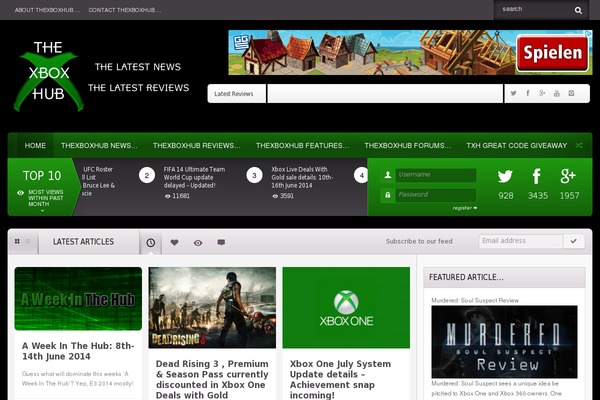
Task: Sort articles by most recent clock icon
Action: (151, 243)
